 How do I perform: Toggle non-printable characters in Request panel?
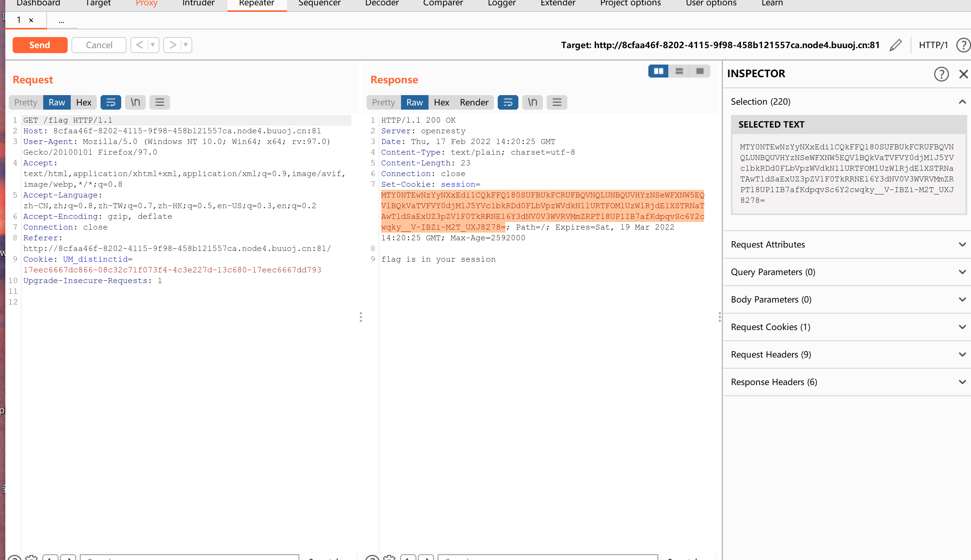[135, 102]
